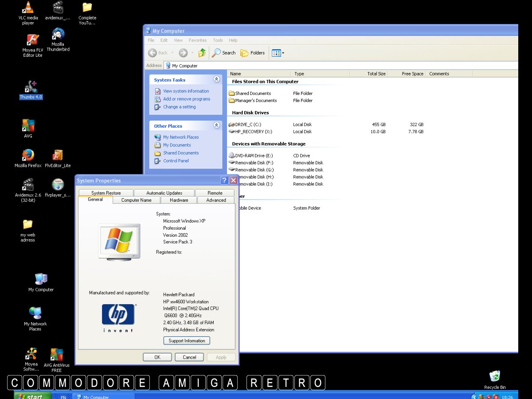Toggle the Folders pane button
This screenshot has width=532, height=399.
(x=253, y=53)
